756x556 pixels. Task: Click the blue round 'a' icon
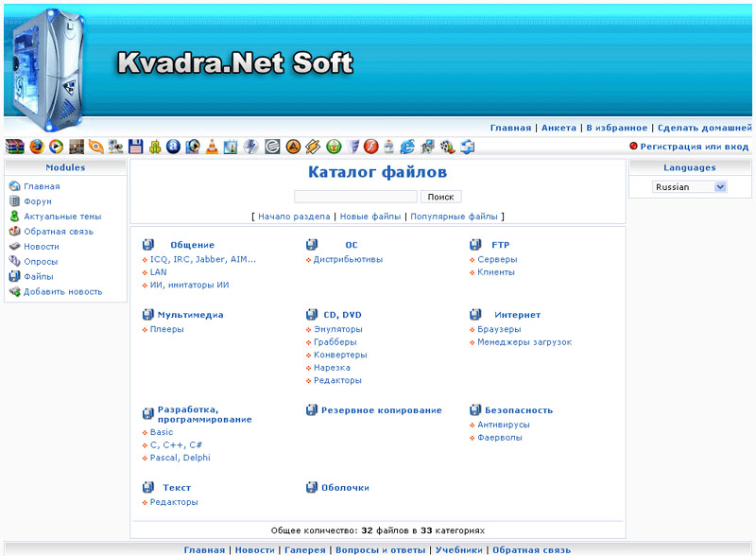coord(173,147)
